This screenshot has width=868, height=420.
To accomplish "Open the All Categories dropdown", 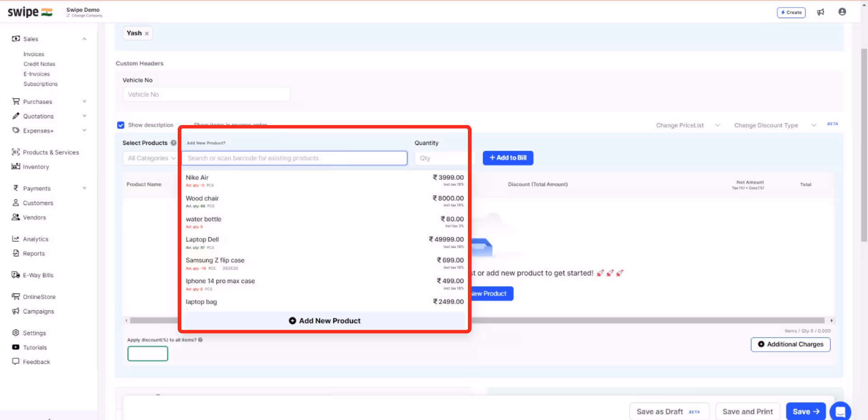I will tap(151, 158).
